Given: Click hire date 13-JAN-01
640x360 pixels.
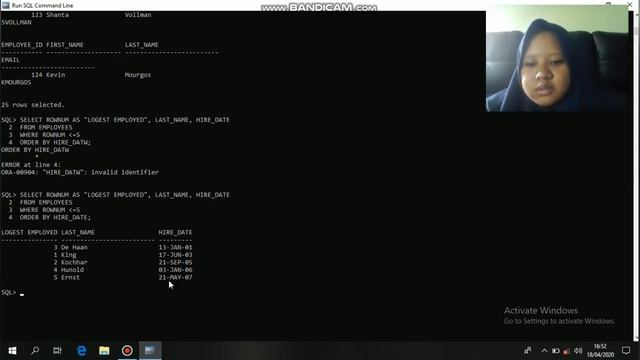Looking at the screenshot, I should coord(176,247).
